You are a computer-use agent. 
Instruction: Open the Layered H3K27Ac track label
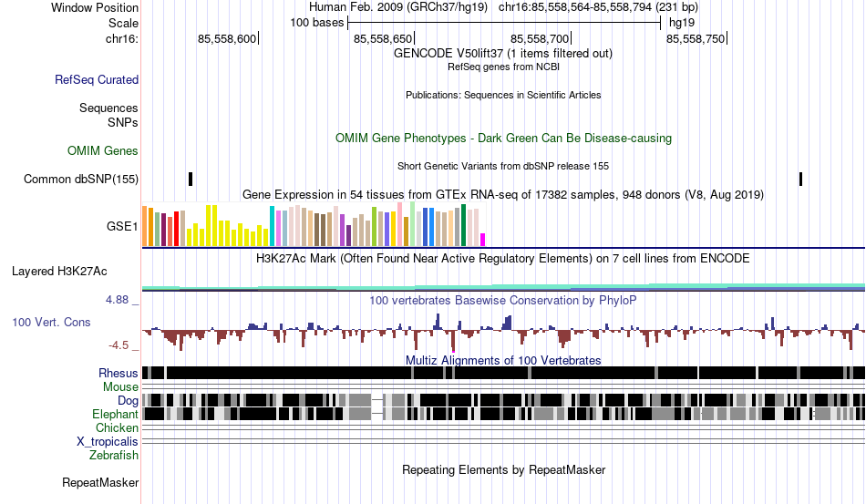tap(59, 271)
